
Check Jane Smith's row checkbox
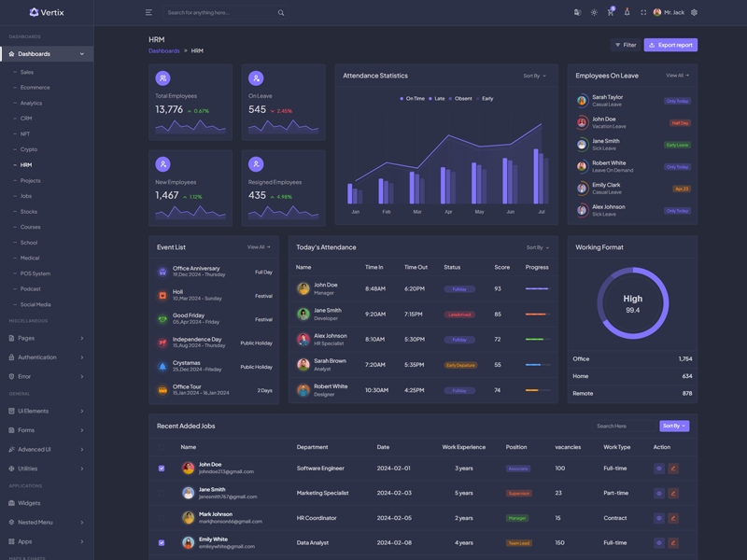tap(162, 493)
